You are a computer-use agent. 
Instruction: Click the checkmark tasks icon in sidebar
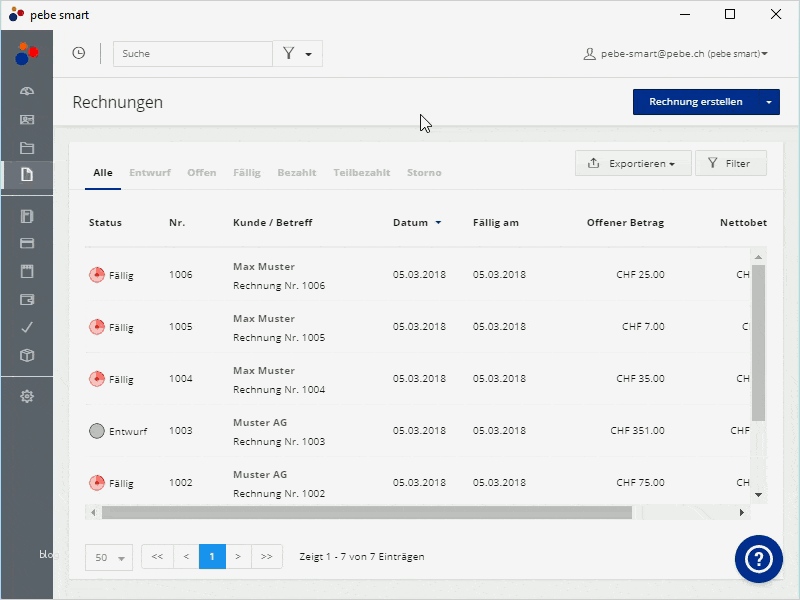[27, 327]
